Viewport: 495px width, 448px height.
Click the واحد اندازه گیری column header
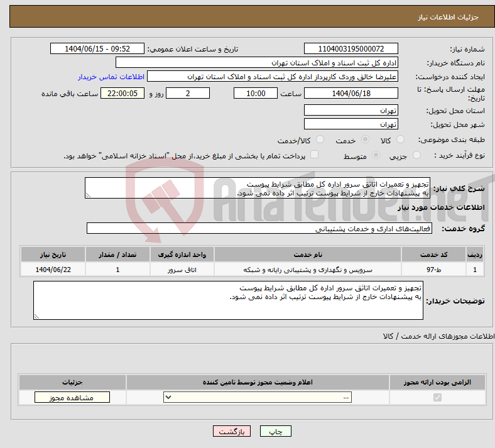(x=182, y=254)
